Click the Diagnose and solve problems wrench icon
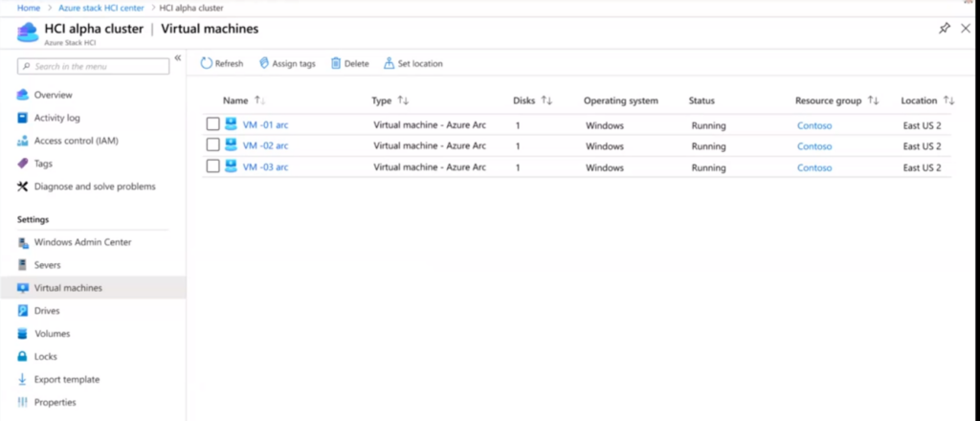Screen dimensions: 980x421 tap(23, 187)
